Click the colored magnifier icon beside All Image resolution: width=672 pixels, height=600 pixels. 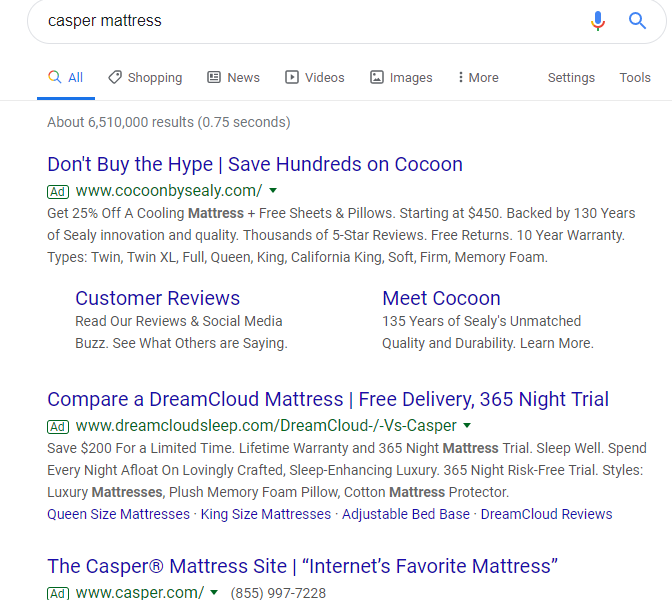pos(54,77)
